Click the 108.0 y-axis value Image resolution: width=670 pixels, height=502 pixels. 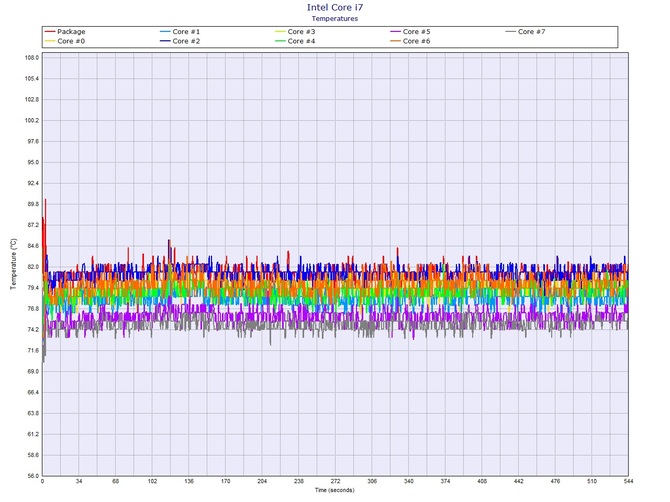pyautogui.click(x=32, y=58)
